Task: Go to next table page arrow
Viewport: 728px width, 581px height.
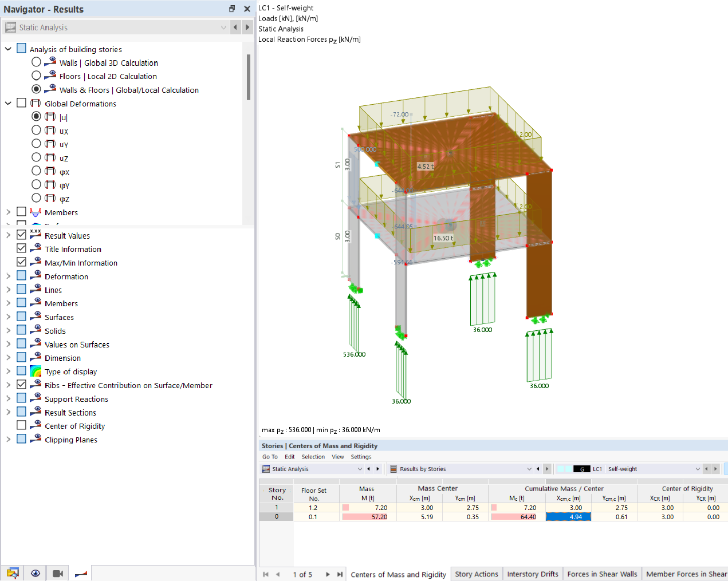Action: 328,574
